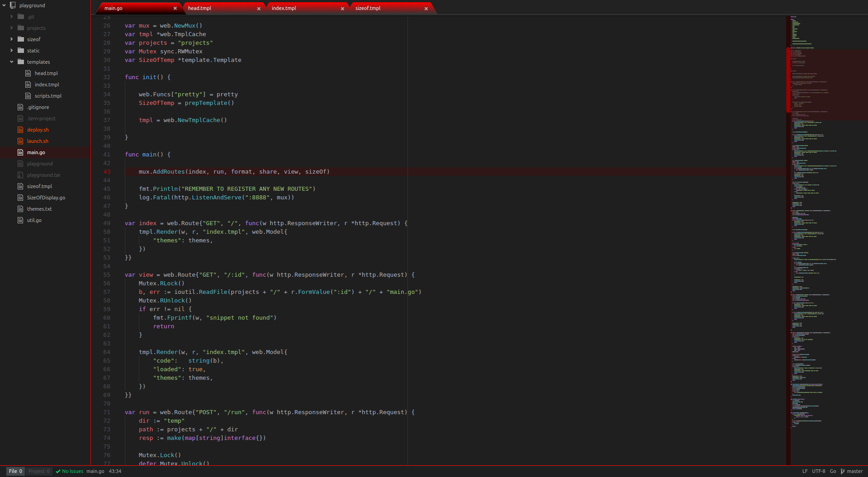Image resolution: width=868 pixels, height=477 pixels.
Task: Click the No Issues status label
Action: click(x=73, y=471)
